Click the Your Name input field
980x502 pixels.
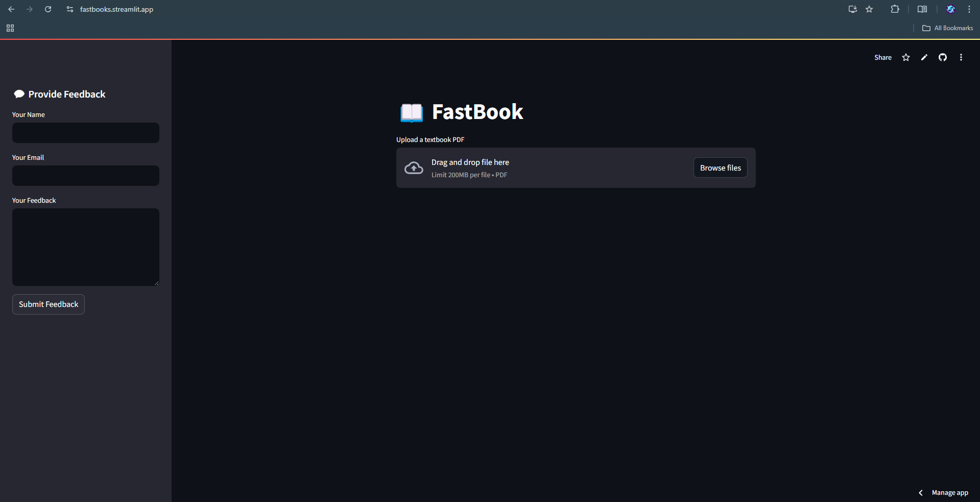pos(86,133)
